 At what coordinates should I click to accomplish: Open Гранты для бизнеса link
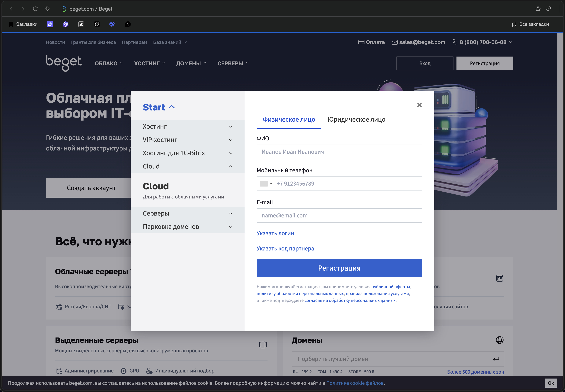click(x=94, y=42)
